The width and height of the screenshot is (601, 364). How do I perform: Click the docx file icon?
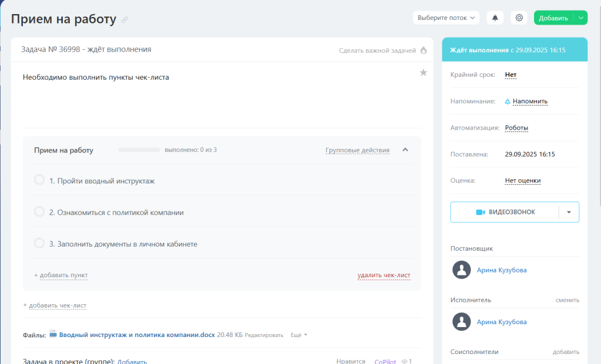(x=53, y=335)
